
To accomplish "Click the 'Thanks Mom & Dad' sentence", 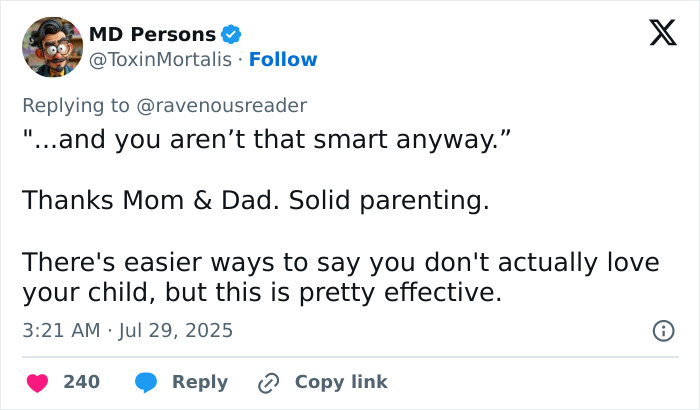I will 255,201.
